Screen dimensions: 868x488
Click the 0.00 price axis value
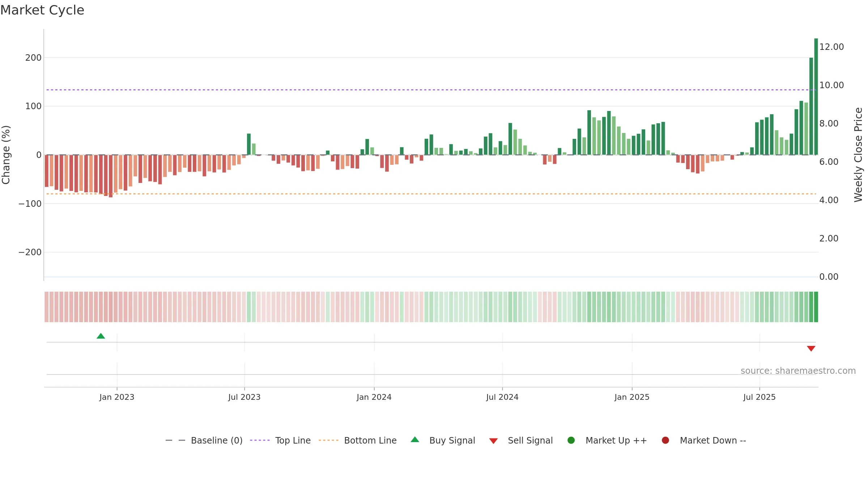(829, 277)
